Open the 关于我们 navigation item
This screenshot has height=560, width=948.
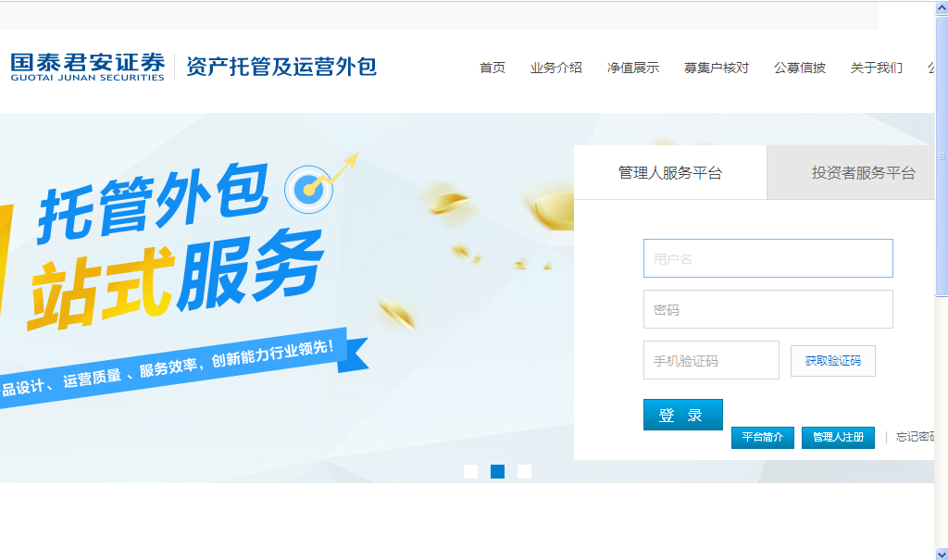coord(877,68)
